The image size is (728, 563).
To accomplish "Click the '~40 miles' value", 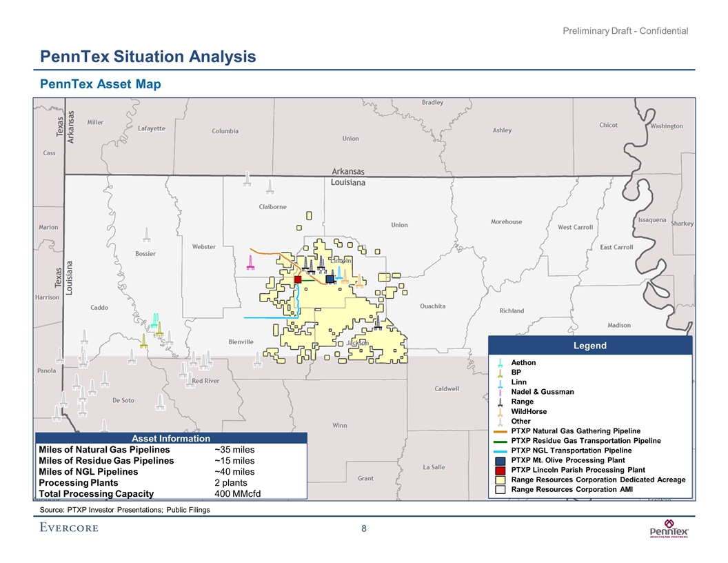I will pyautogui.click(x=234, y=471).
